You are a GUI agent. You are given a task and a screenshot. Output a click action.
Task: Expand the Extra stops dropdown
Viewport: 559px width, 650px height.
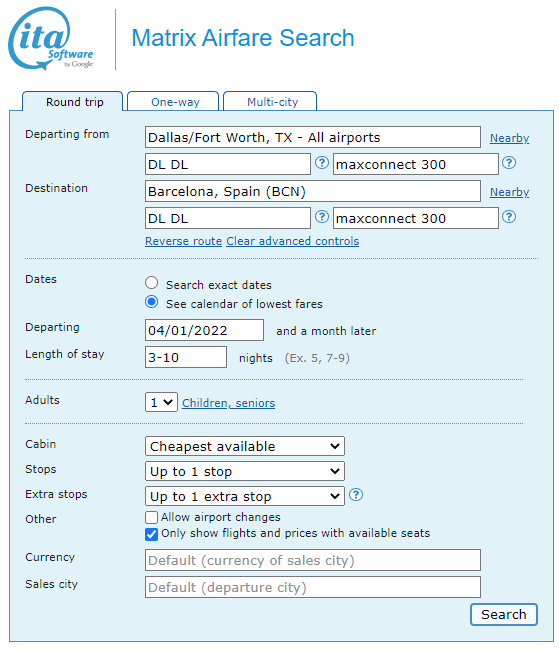tap(245, 496)
